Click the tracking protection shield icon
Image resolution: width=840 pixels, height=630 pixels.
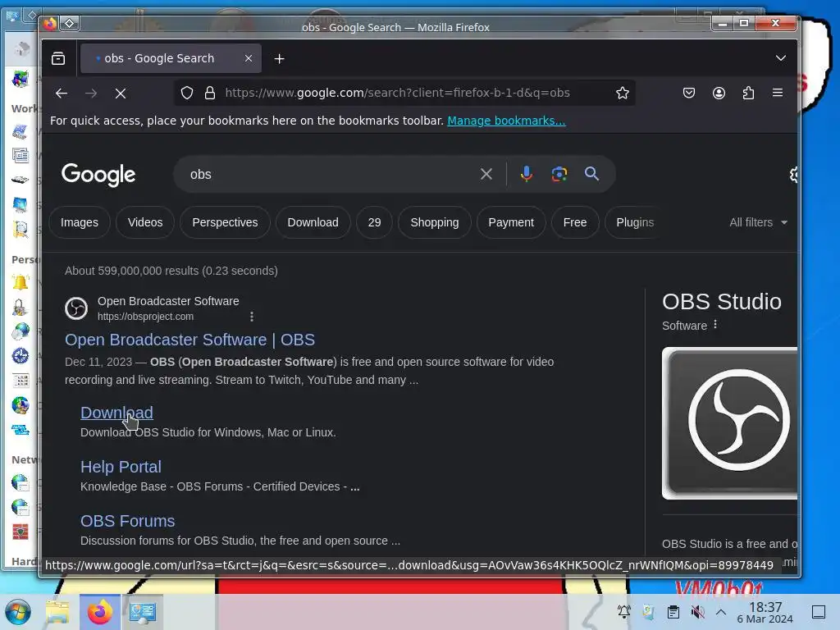pos(186,93)
